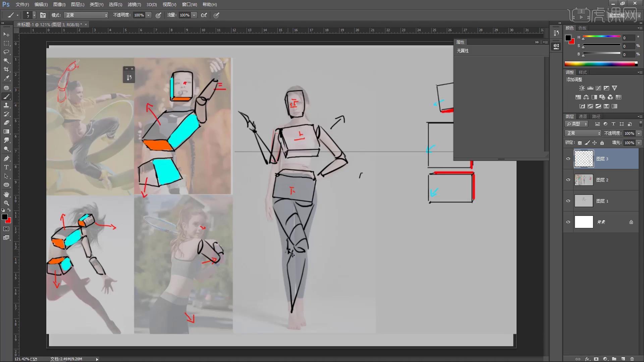644x362 pixels.
Task: Click the hue spectrum color ramp
Action: pos(600,64)
